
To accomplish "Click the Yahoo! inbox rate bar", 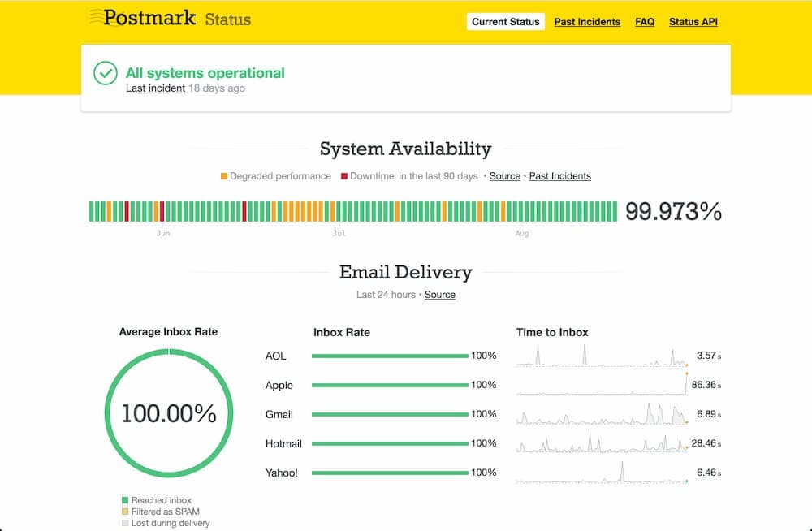I will [390, 473].
